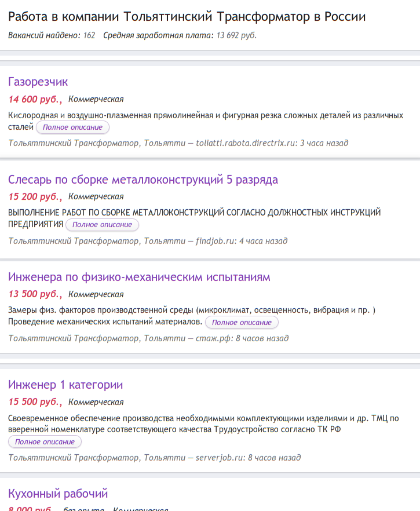Click the page heading Работа в компании

187,17
